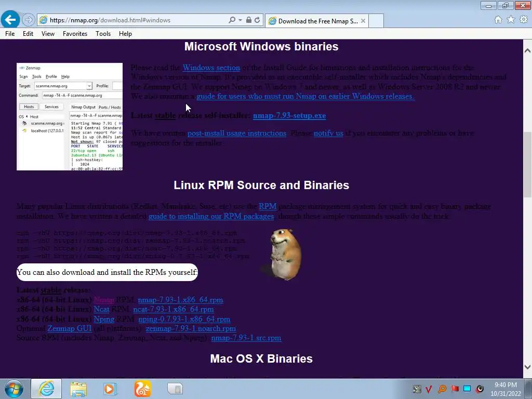Image resolution: width=532 pixels, height=399 pixels.
Task: Click the Zenmap screenshot thumbnail
Action: tap(70, 116)
